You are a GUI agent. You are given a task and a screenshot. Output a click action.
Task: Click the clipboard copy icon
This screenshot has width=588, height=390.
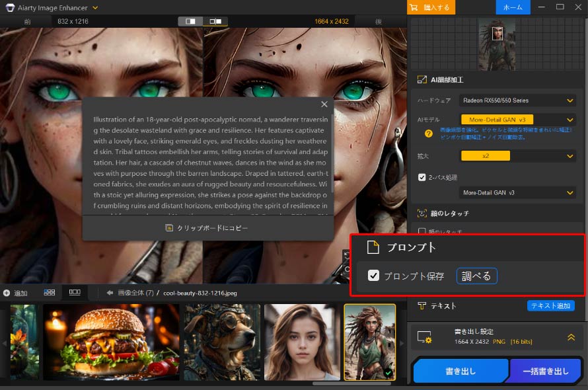(169, 228)
